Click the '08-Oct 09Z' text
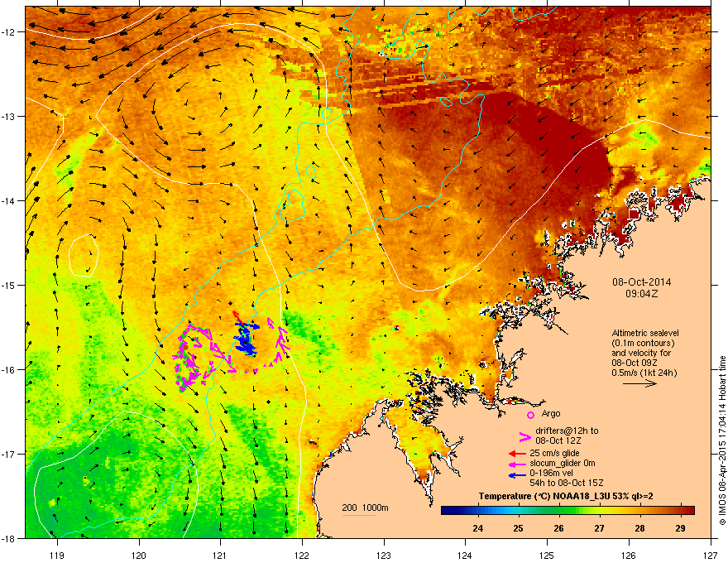This screenshot has height=563, width=728. click(x=635, y=363)
